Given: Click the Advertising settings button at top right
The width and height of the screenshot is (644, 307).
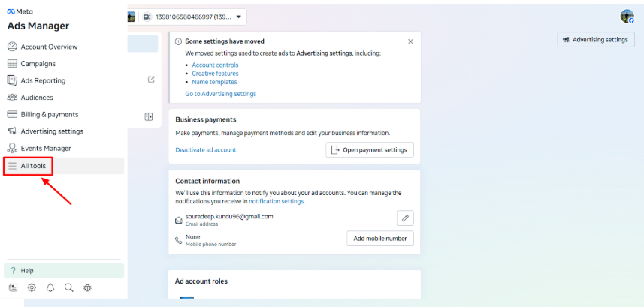Looking at the screenshot, I should tap(596, 39).
